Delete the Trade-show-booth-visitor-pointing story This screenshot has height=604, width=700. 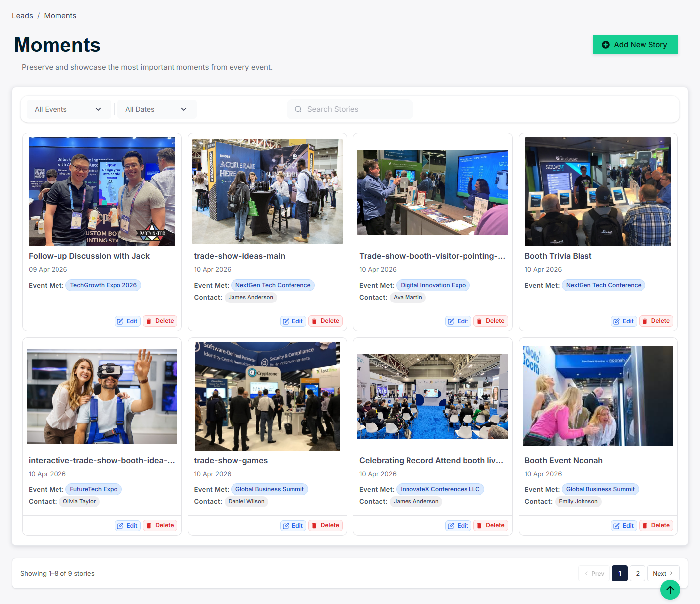point(491,321)
